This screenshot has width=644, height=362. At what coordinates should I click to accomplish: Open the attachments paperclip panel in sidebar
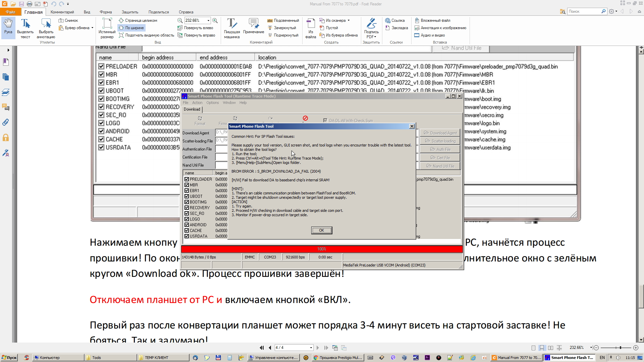(x=6, y=122)
